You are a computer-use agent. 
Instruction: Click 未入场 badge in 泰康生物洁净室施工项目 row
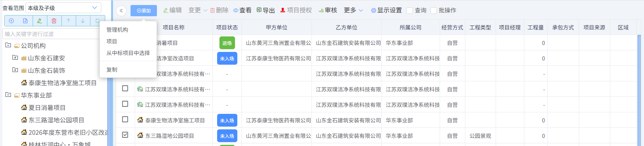(227, 120)
